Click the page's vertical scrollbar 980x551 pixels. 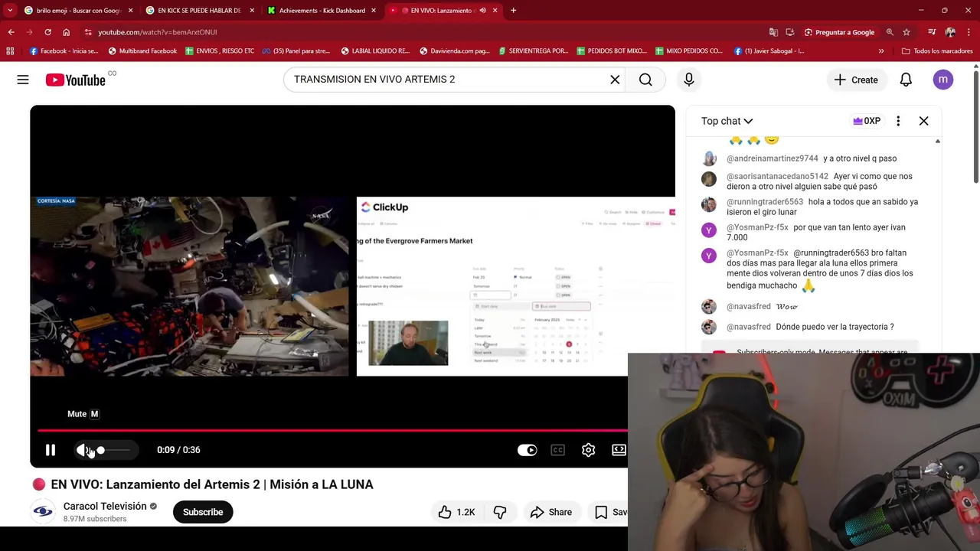976,126
